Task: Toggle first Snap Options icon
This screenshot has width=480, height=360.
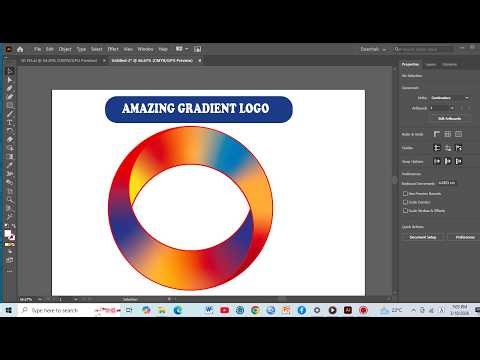Action: pos(437,161)
